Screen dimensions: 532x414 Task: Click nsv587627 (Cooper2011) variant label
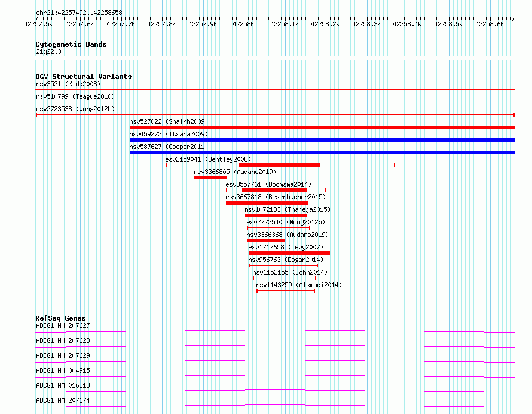point(169,147)
